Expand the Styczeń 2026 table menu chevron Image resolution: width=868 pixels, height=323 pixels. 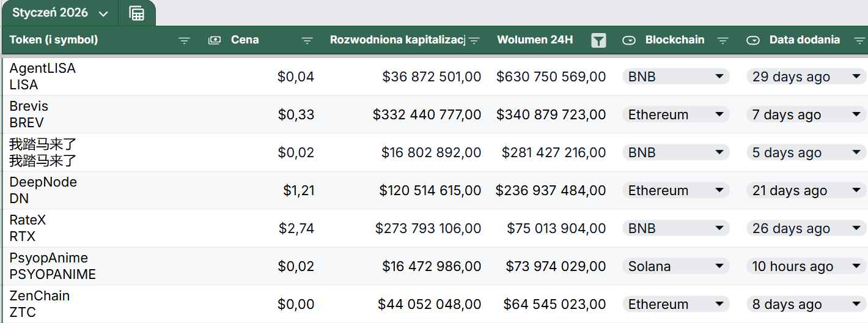pyautogui.click(x=103, y=13)
